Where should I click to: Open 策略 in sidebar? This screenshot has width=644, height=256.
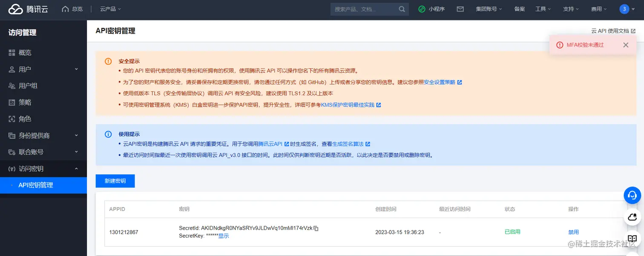coord(43,102)
